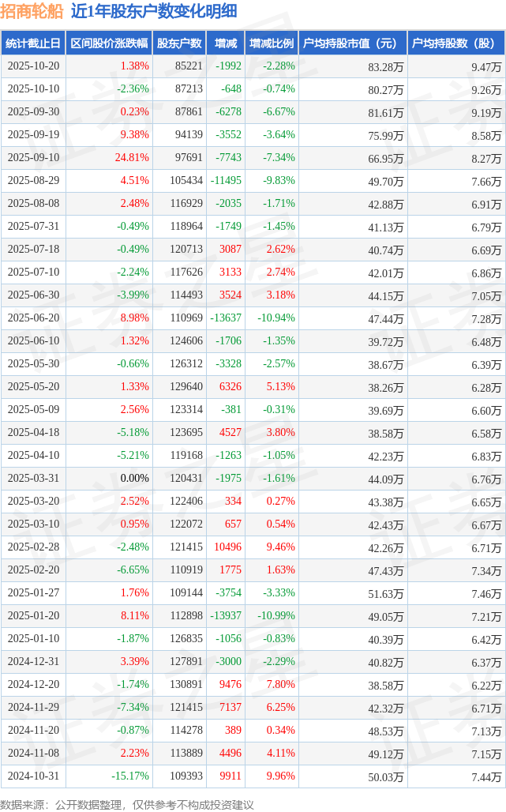Sort by 统计截止日 column header
Image resolution: width=506 pixels, height=812 pixels.
[32, 43]
